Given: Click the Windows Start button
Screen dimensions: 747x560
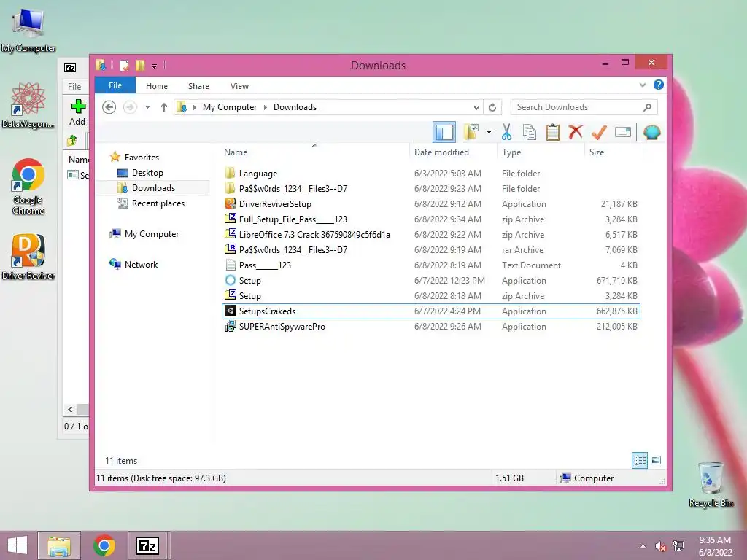Looking at the screenshot, I should coord(18,545).
